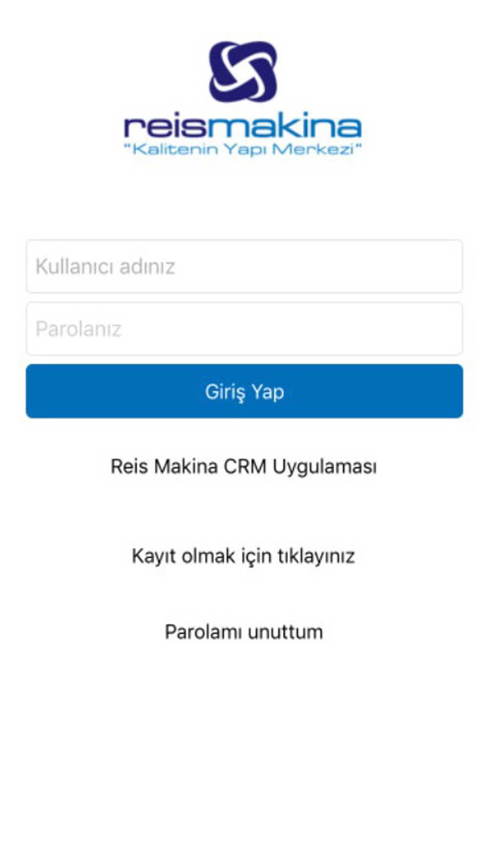Focus the Kullanıcı adınız username field
Viewport: 488px width, 868px height.
[244, 266]
